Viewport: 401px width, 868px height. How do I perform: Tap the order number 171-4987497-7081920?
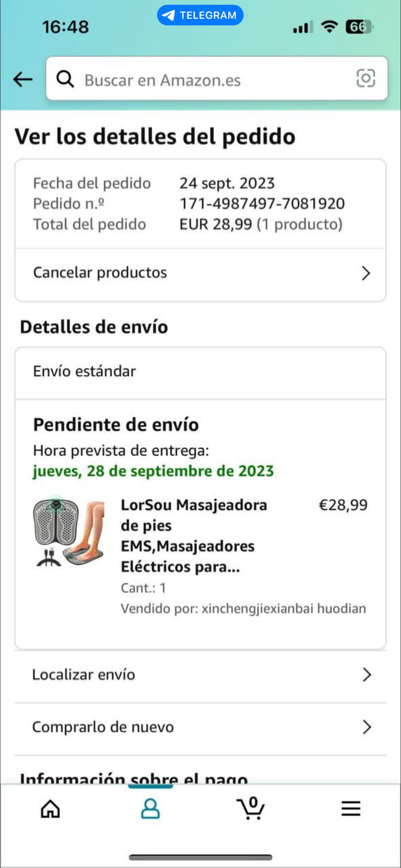pyautogui.click(x=262, y=203)
